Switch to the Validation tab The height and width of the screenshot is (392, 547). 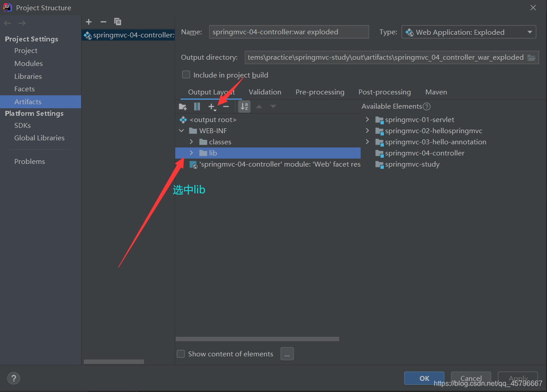265,92
